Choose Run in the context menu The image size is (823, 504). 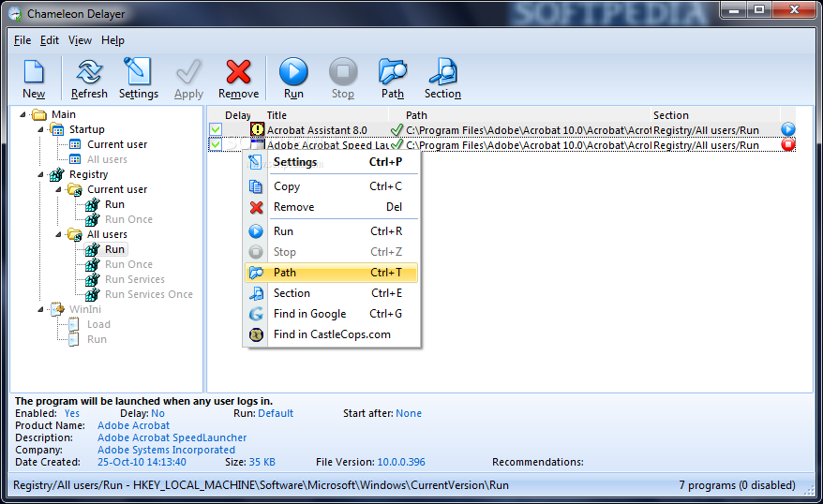[x=331, y=231]
